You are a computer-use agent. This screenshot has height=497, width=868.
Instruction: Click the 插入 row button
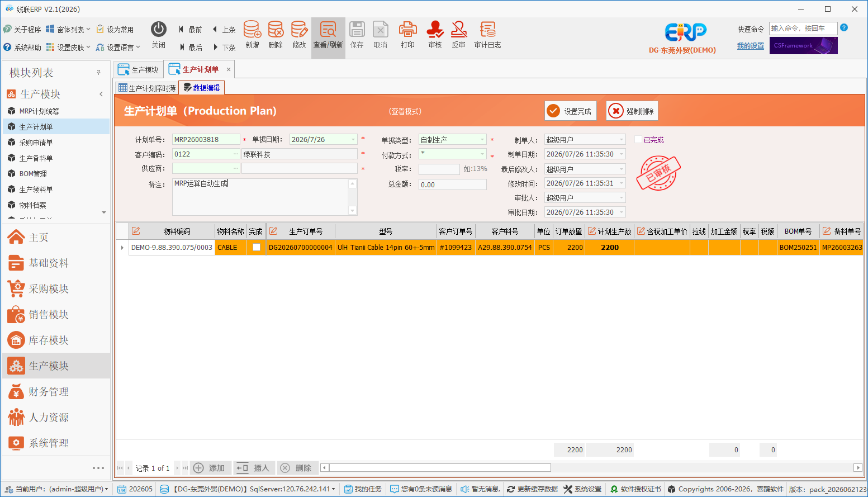point(253,468)
